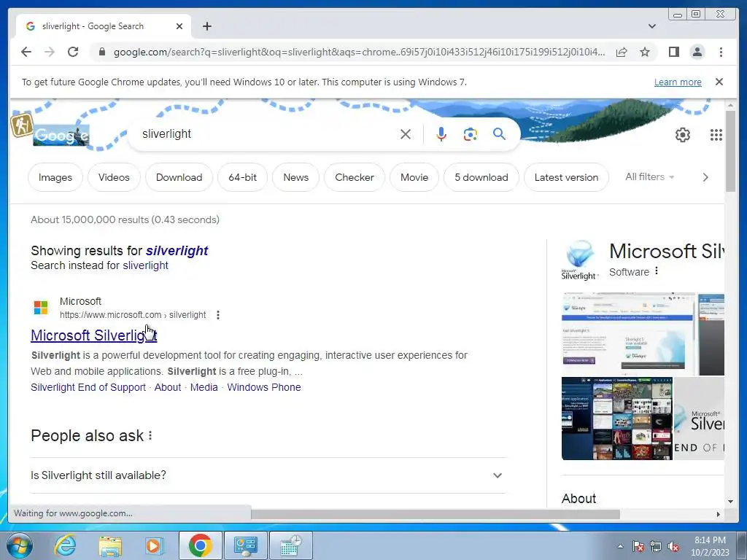Screen dimensions: 747x560
Task: Open the Windows Phone sitelink
Action: coord(264,387)
